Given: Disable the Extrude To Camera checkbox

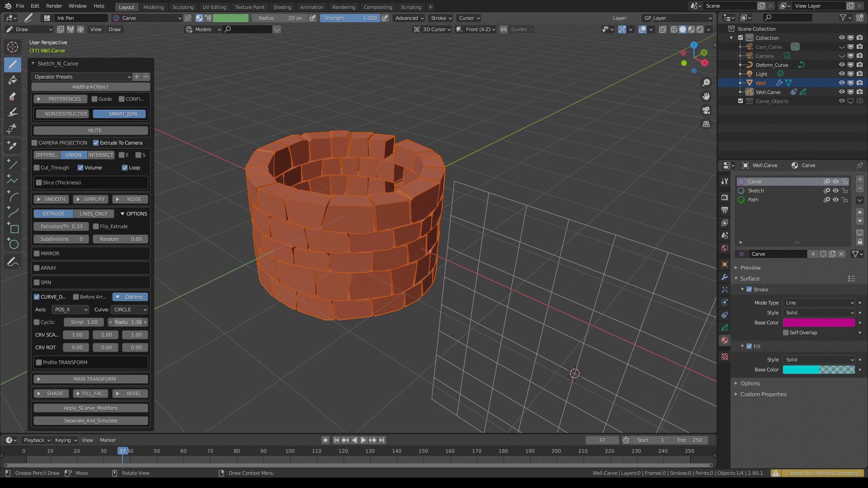Looking at the screenshot, I should click(96, 143).
